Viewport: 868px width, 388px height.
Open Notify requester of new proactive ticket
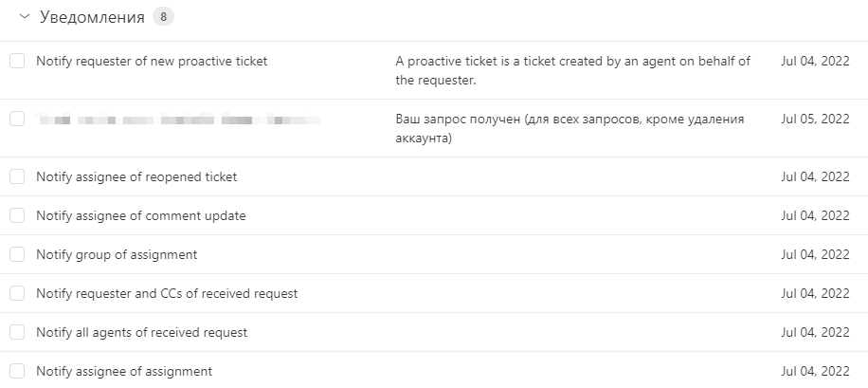coord(152,61)
